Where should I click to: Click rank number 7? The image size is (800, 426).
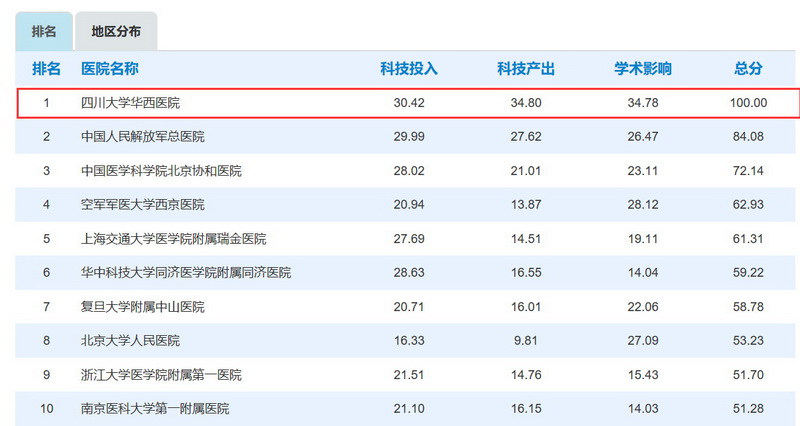coord(46,307)
